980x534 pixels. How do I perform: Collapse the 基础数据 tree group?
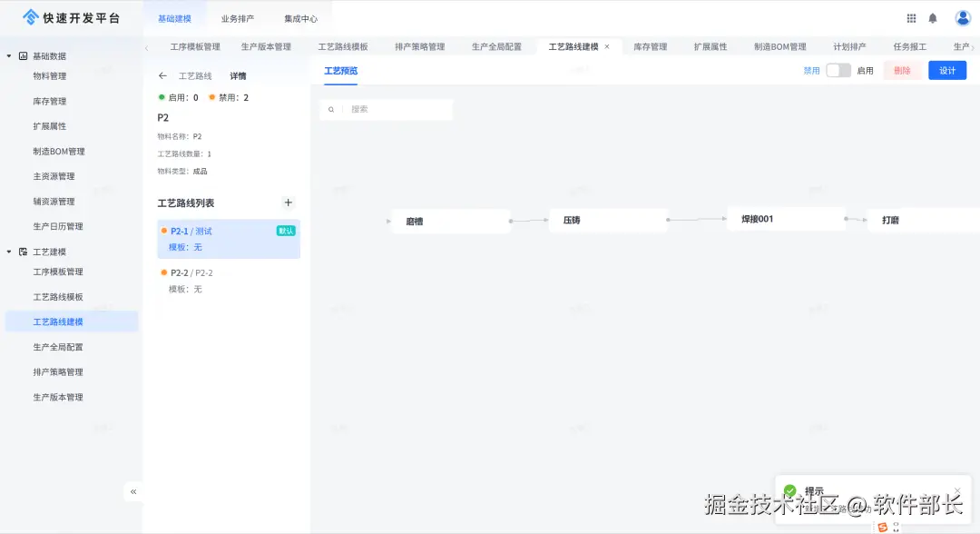[9, 56]
